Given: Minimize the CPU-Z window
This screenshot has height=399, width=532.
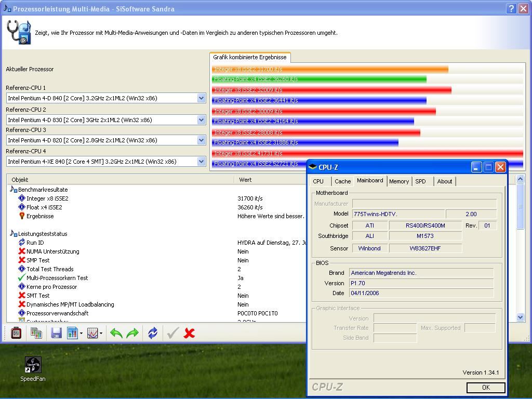Looking at the screenshot, I should [476, 167].
